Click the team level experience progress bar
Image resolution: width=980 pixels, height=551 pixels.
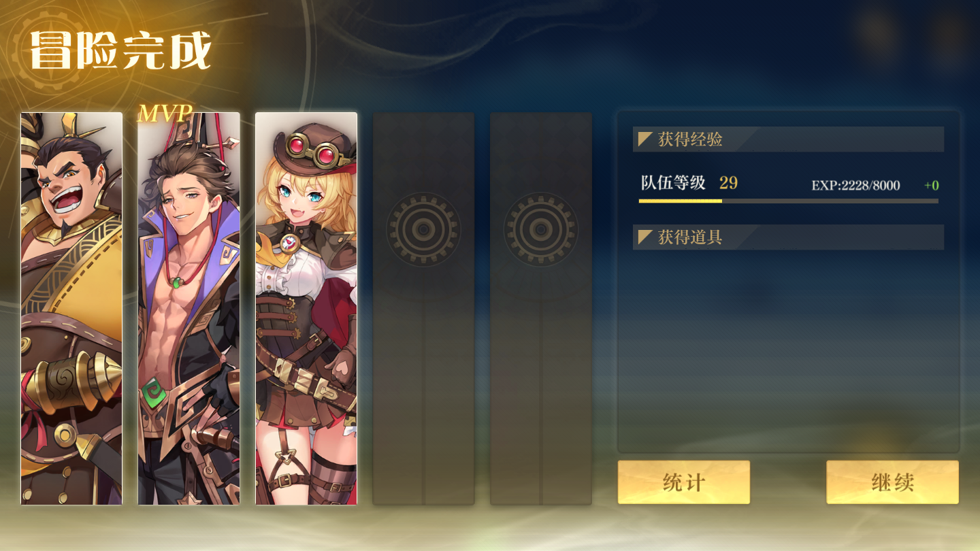[x=788, y=201]
